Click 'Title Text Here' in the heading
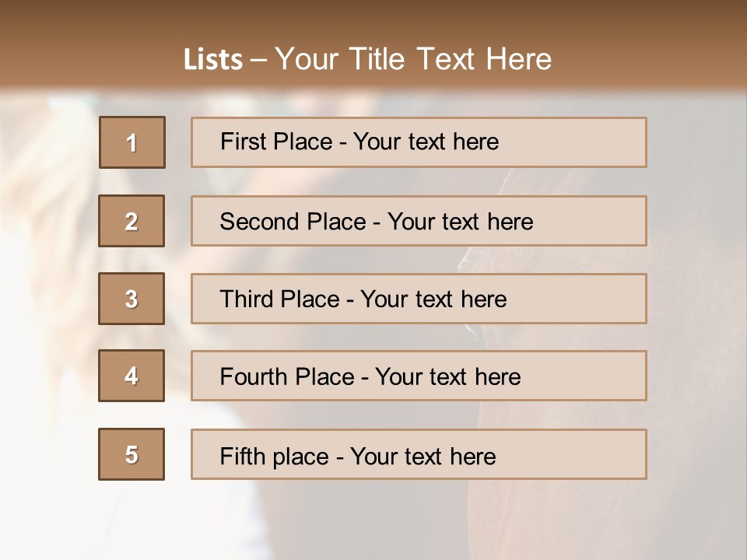 (x=450, y=59)
